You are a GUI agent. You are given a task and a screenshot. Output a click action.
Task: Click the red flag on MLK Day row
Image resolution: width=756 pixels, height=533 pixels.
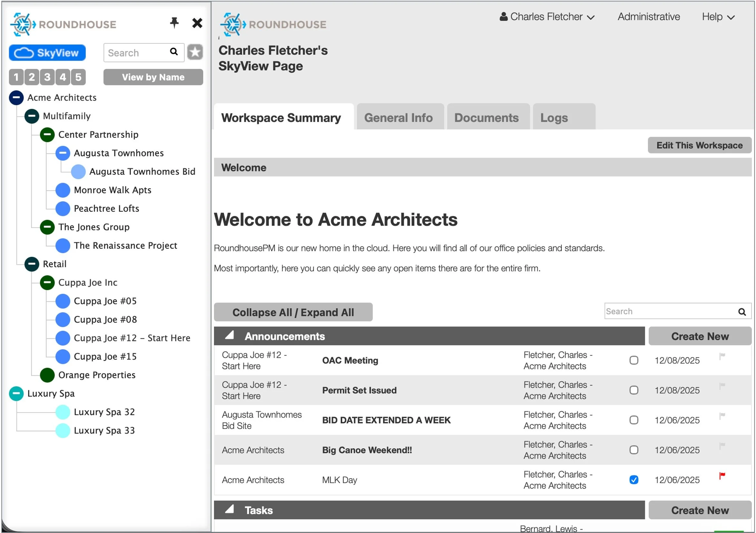click(x=722, y=475)
